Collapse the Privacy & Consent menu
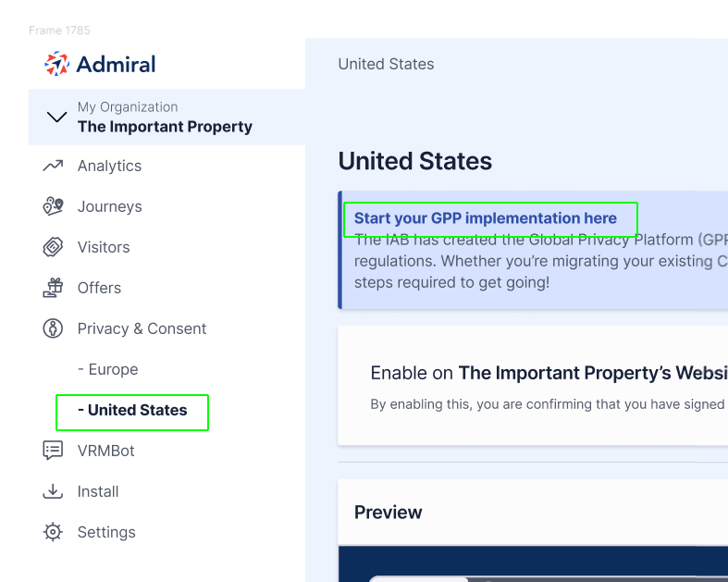 tap(142, 328)
